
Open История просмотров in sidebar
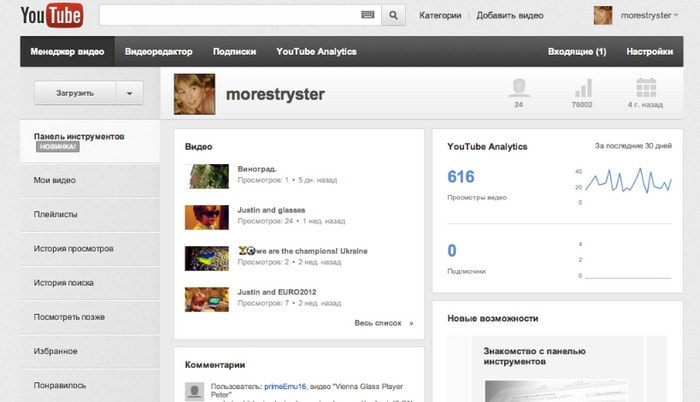(90, 249)
